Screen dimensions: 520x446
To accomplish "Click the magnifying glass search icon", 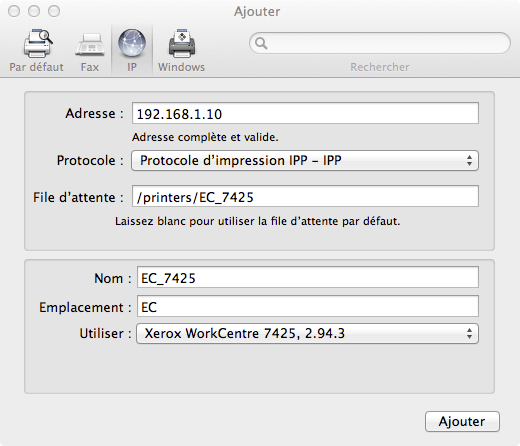I will pos(261,43).
